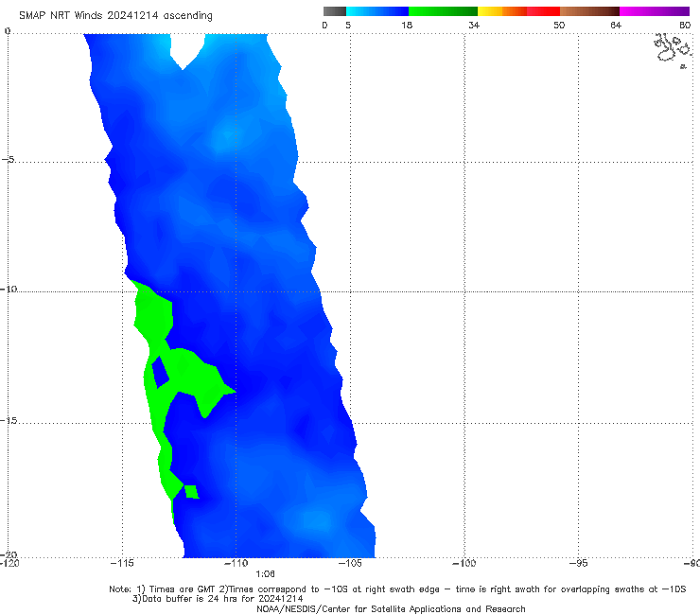Click the latitude label '-15'
The image size is (700, 615).
(x=9, y=420)
